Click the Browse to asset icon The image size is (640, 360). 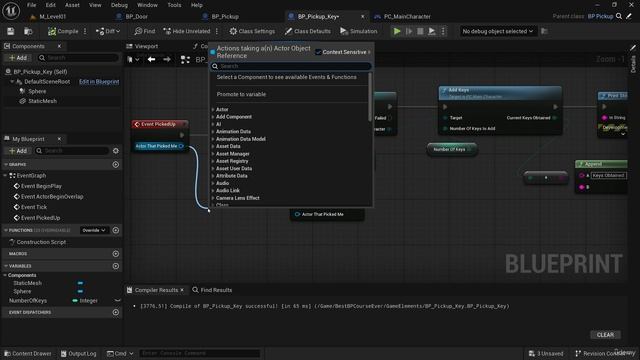pos(28,31)
